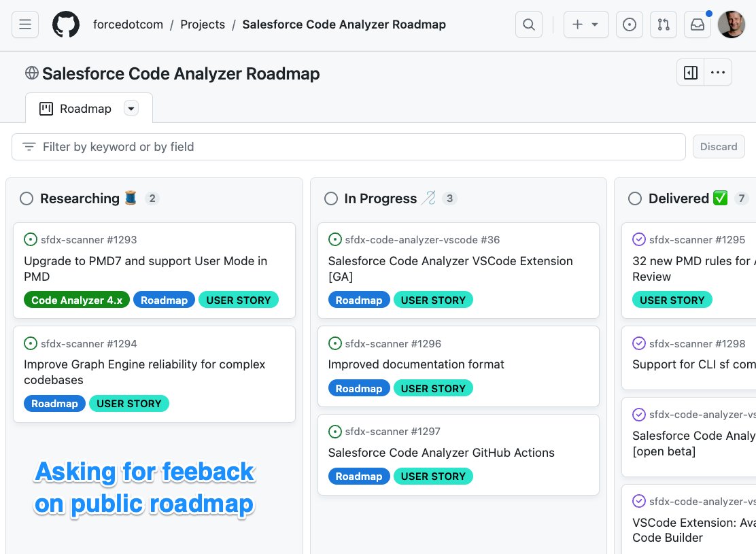
Task: Click the In Progress column item count 3
Action: 449,198
